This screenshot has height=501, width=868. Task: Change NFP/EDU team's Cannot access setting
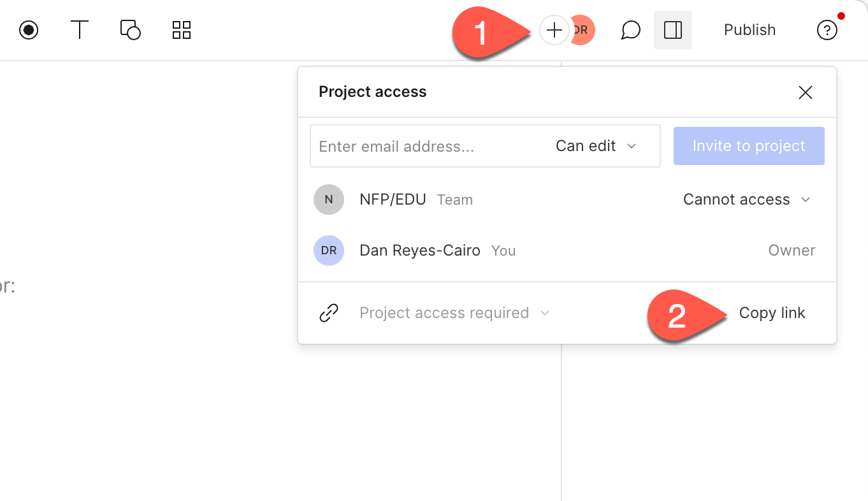pyautogui.click(x=746, y=199)
